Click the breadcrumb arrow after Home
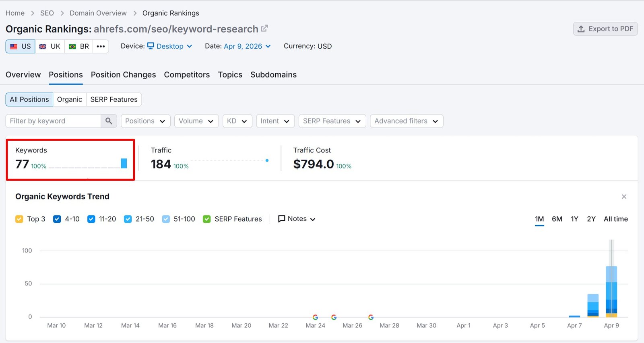Screen dimensions: 644x343 pos(33,13)
